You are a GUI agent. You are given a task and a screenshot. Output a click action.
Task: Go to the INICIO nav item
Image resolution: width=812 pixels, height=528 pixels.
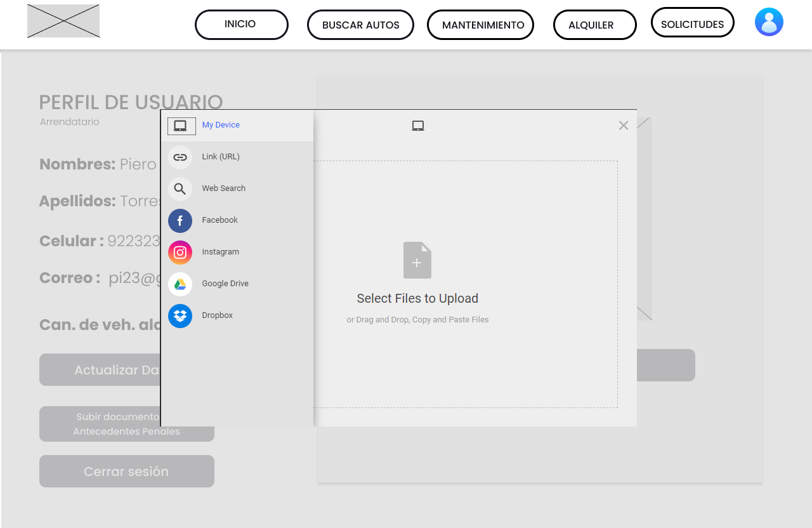click(x=242, y=25)
